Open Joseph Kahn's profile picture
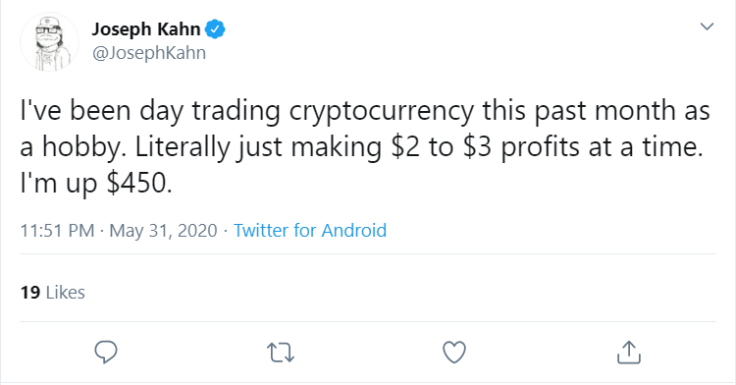This screenshot has width=736, height=385. click(49, 42)
